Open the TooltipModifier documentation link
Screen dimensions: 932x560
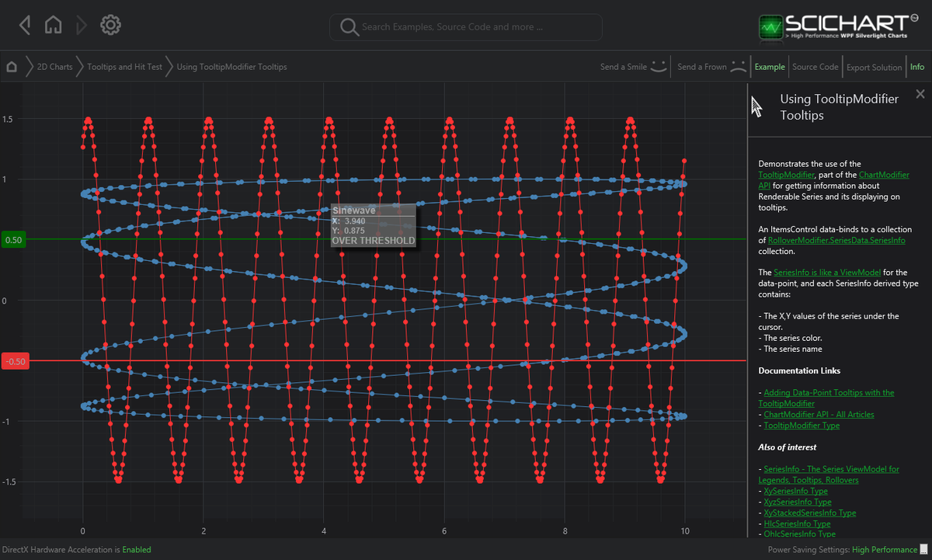784,175
